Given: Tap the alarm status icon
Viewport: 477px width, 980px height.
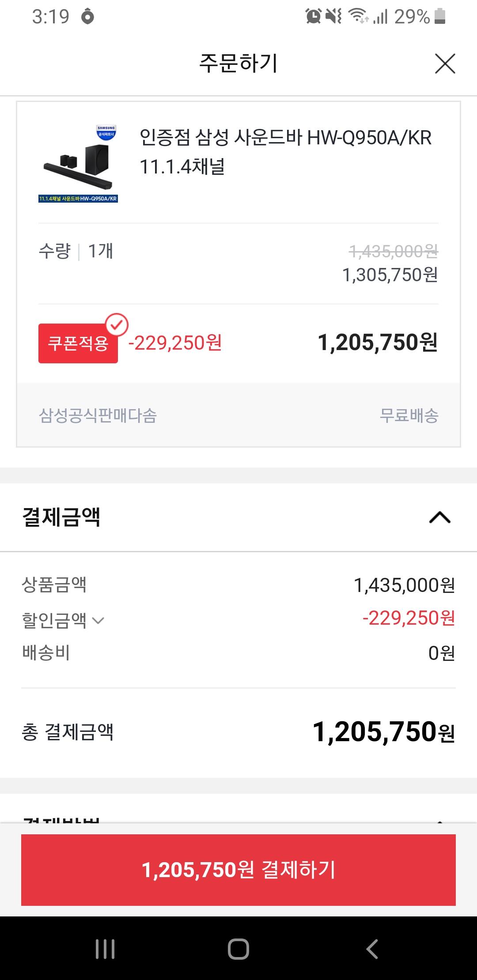Looking at the screenshot, I should point(313,17).
